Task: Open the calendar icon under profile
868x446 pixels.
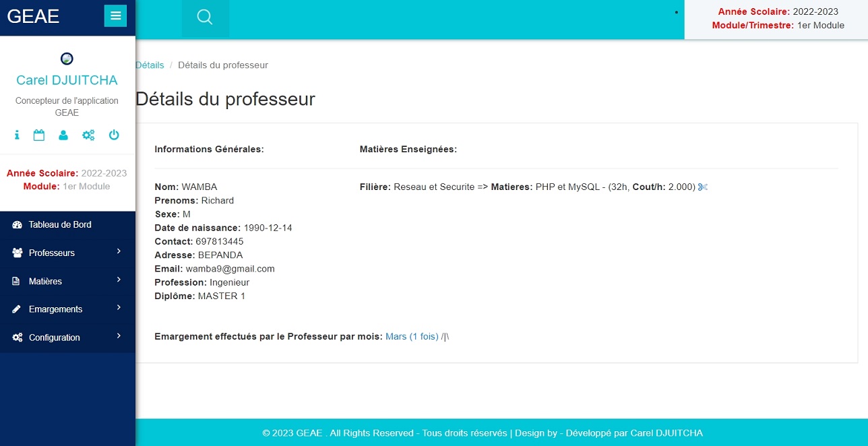Action: tap(39, 135)
